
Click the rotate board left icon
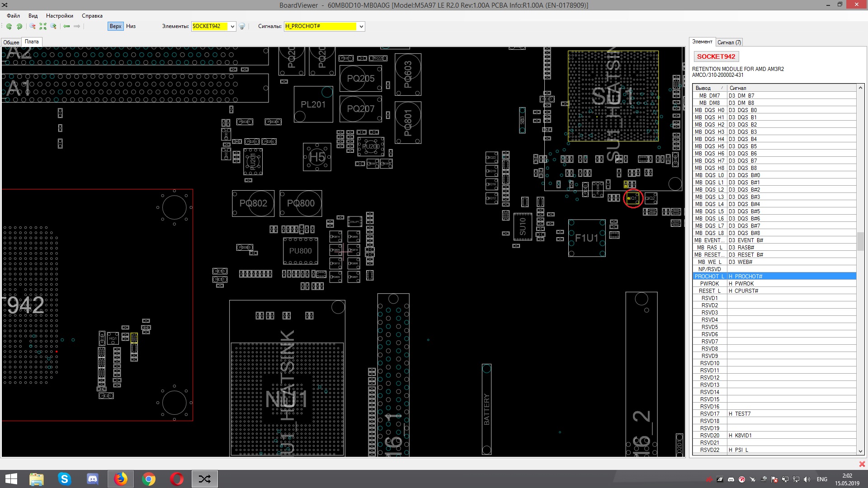click(x=9, y=26)
